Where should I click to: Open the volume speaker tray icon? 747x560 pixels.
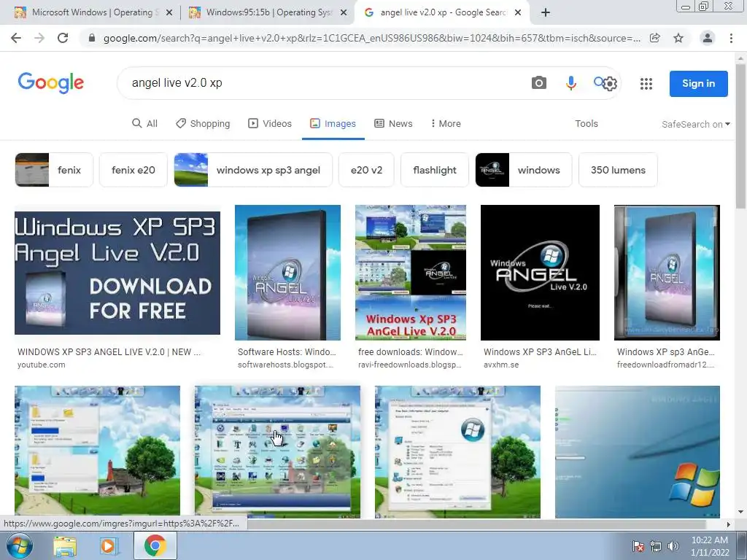coord(673,546)
